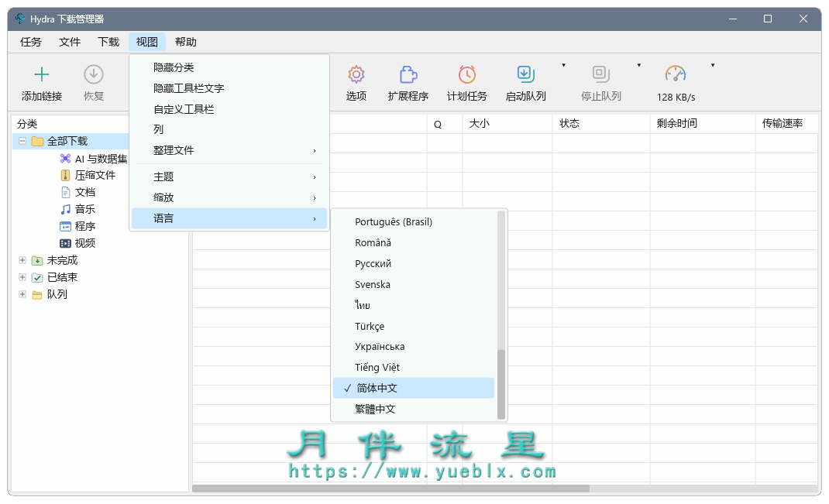
Task: Open the 整理文件 submenu
Action: click(x=229, y=150)
